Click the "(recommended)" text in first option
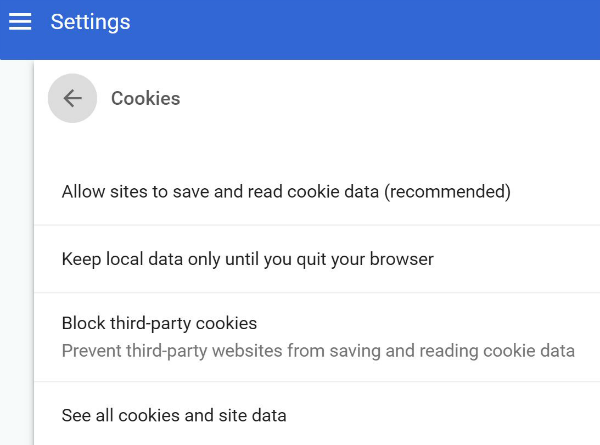The image size is (600, 445). click(x=448, y=192)
